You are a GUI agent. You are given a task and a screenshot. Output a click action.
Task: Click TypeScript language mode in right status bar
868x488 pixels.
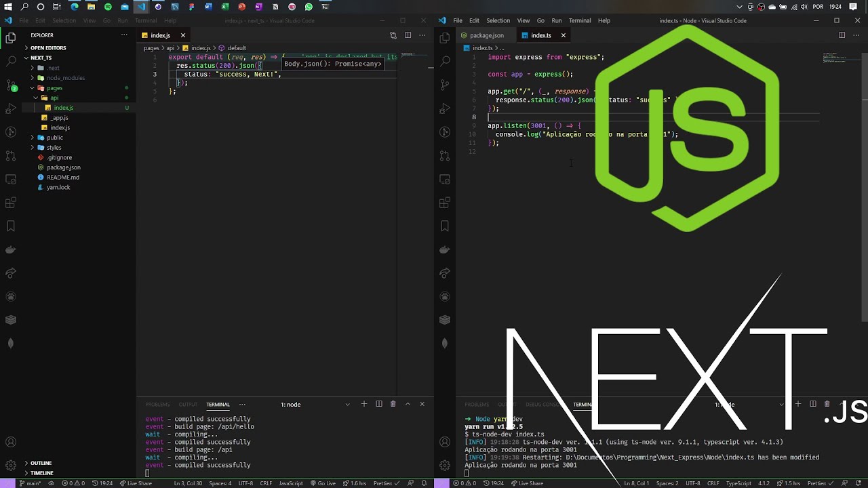[x=738, y=483]
